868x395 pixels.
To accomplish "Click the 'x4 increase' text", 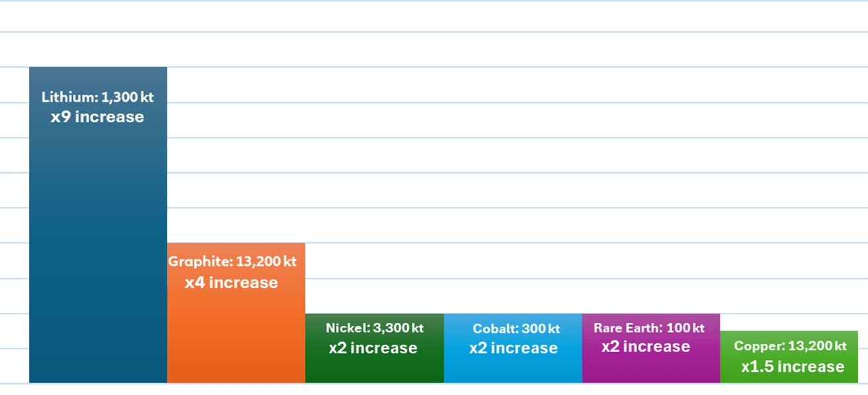I will tap(231, 283).
